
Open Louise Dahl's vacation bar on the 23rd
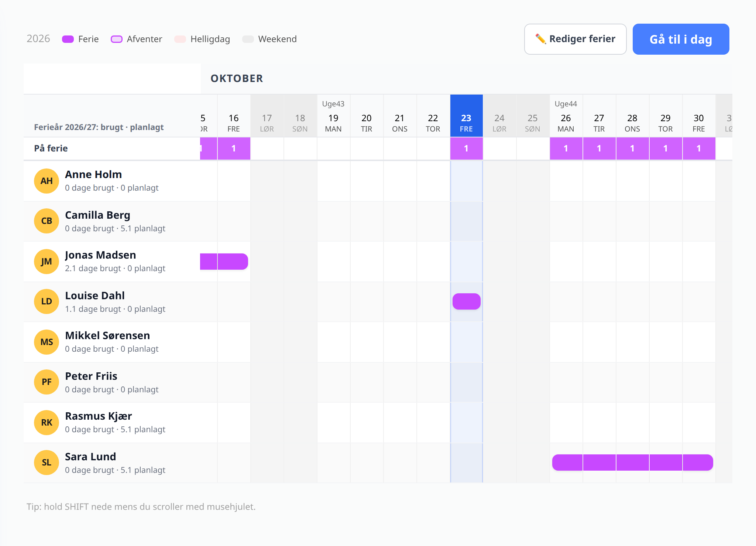tap(467, 301)
